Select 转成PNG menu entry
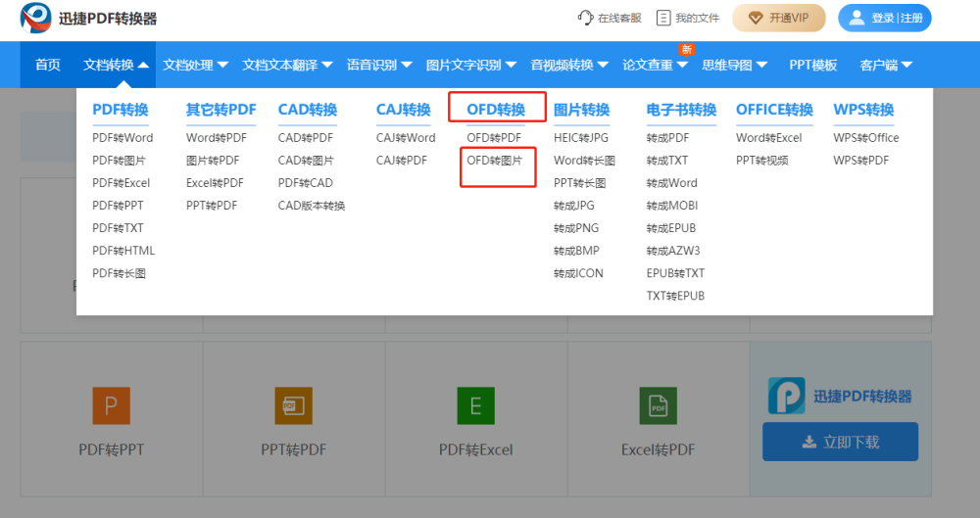980x518 pixels. tap(575, 228)
